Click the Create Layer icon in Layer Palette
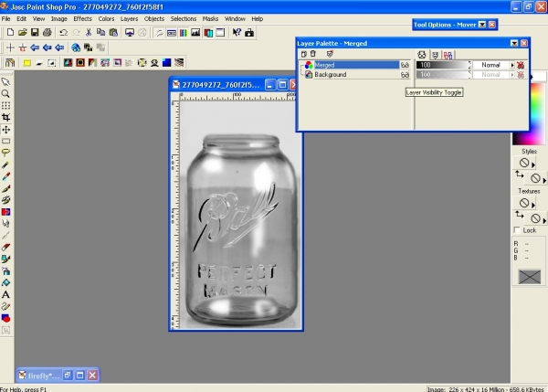Image resolution: width=548 pixels, height=392 pixels. click(x=304, y=54)
